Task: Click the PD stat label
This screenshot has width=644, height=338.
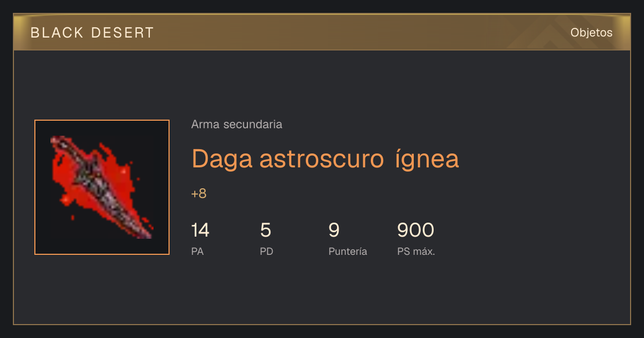Action: point(266,251)
